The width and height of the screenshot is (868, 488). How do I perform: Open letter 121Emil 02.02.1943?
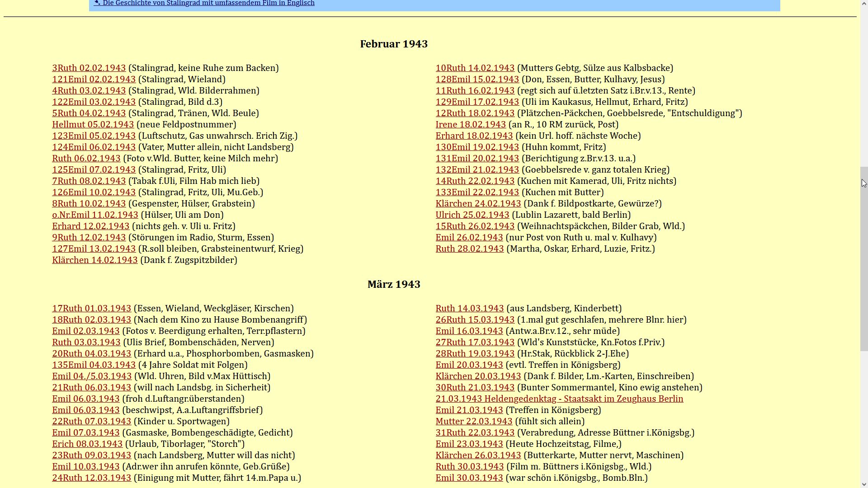(x=94, y=79)
